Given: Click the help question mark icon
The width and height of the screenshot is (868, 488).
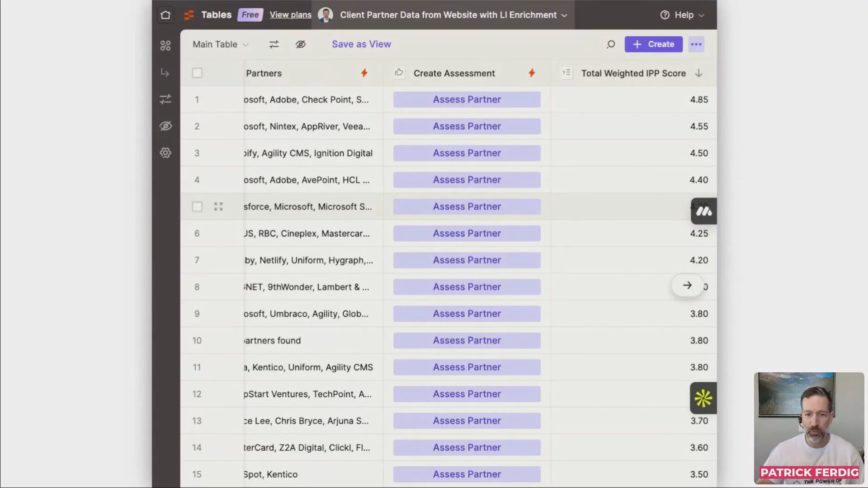Looking at the screenshot, I should [665, 15].
